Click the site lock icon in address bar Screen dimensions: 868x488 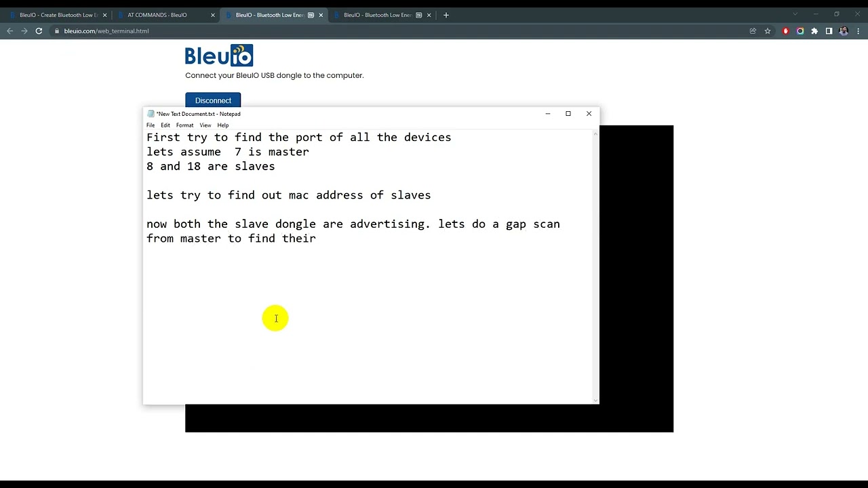click(x=57, y=30)
